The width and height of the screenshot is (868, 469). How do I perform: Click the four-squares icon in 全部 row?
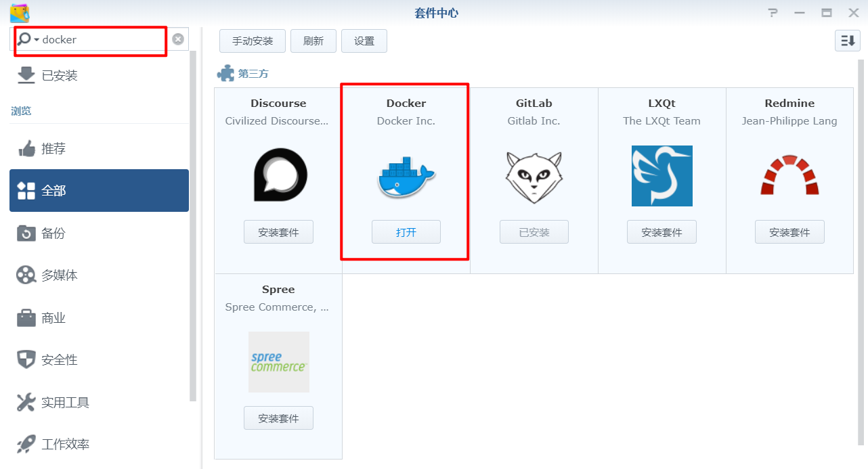pyautogui.click(x=26, y=191)
